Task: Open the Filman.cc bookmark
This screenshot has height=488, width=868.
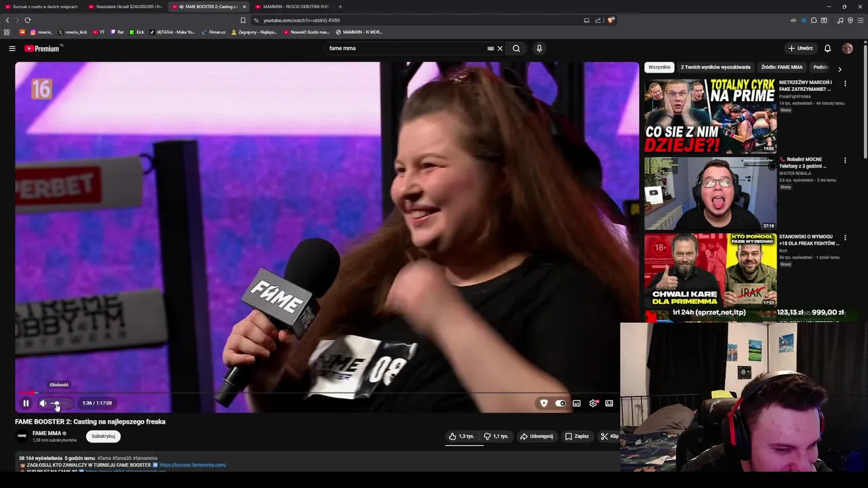Action: [x=213, y=32]
